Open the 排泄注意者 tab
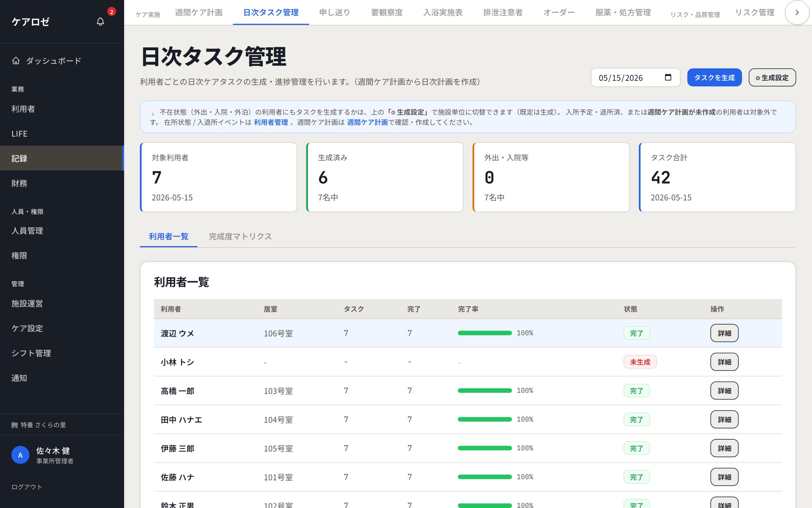The height and width of the screenshot is (508, 812). [503, 13]
